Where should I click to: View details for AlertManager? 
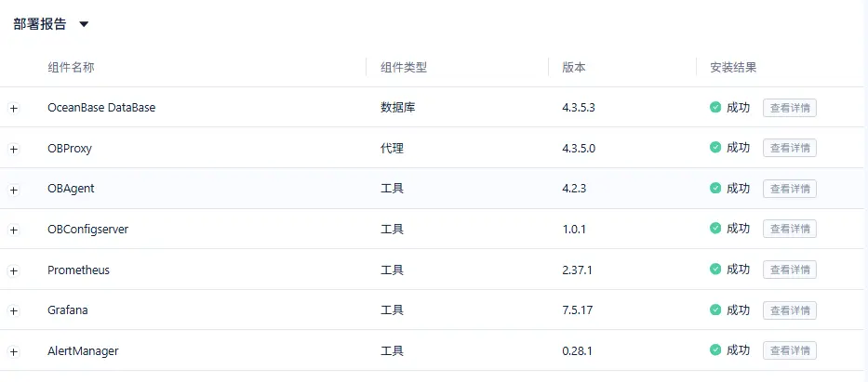click(789, 350)
